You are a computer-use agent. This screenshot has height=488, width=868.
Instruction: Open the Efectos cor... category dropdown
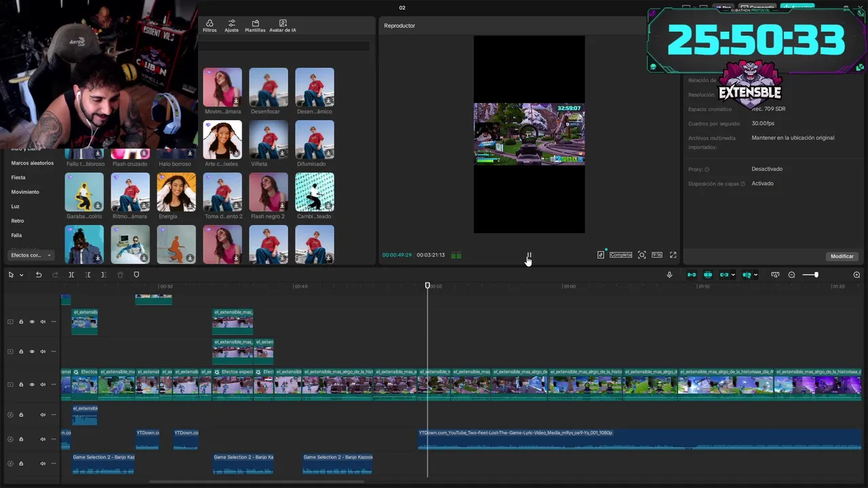31,255
